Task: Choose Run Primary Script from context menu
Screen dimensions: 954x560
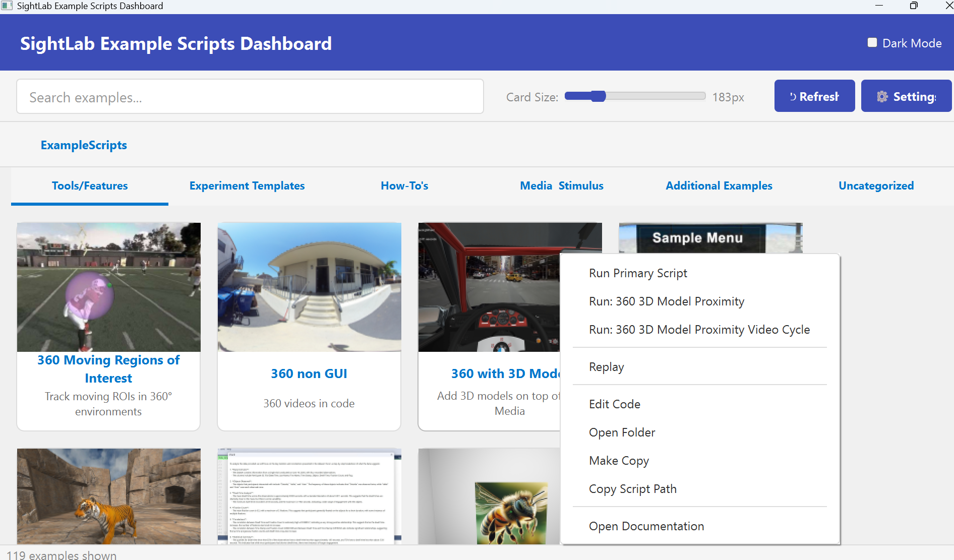Action: pyautogui.click(x=638, y=273)
